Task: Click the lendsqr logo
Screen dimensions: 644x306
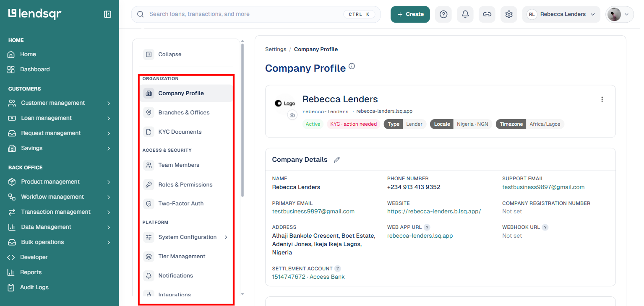Action: (x=35, y=14)
